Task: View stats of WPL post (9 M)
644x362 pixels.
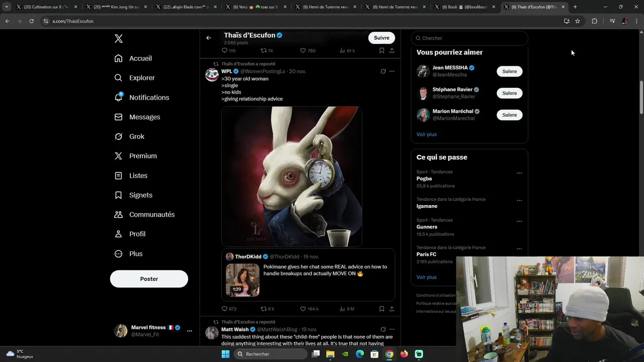Action: click(347, 309)
